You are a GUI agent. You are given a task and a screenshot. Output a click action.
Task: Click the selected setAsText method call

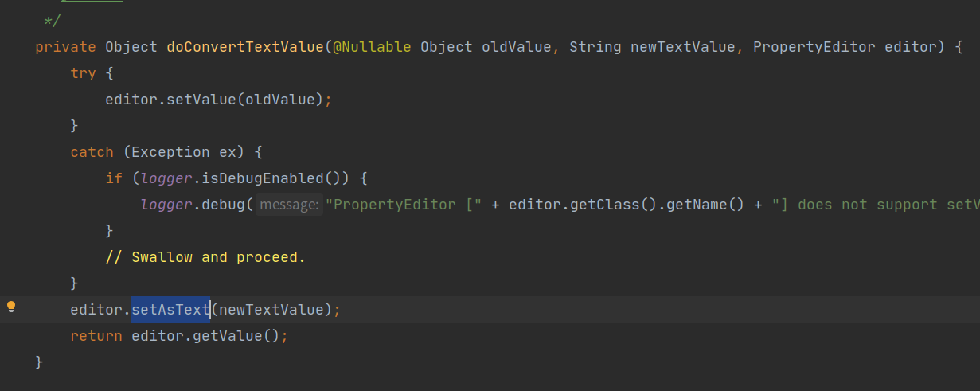170,309
